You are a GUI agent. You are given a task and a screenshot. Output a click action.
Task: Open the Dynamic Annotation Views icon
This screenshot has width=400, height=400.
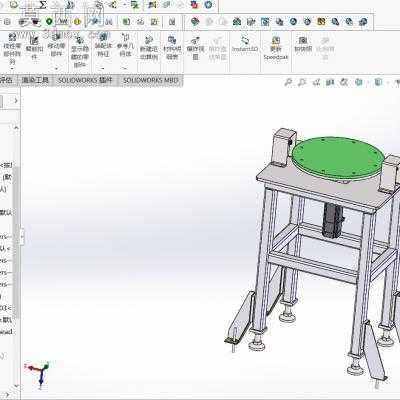click(344, 82)
